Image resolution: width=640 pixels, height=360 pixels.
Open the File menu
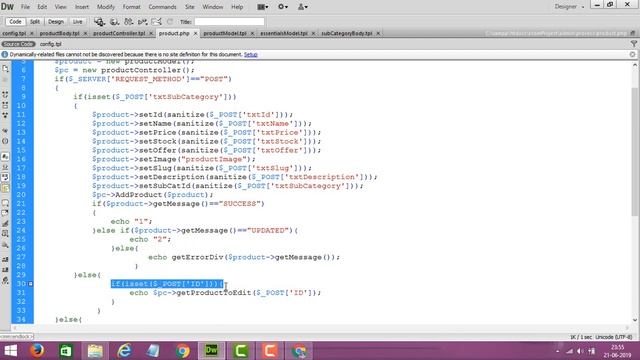point(25,7)
